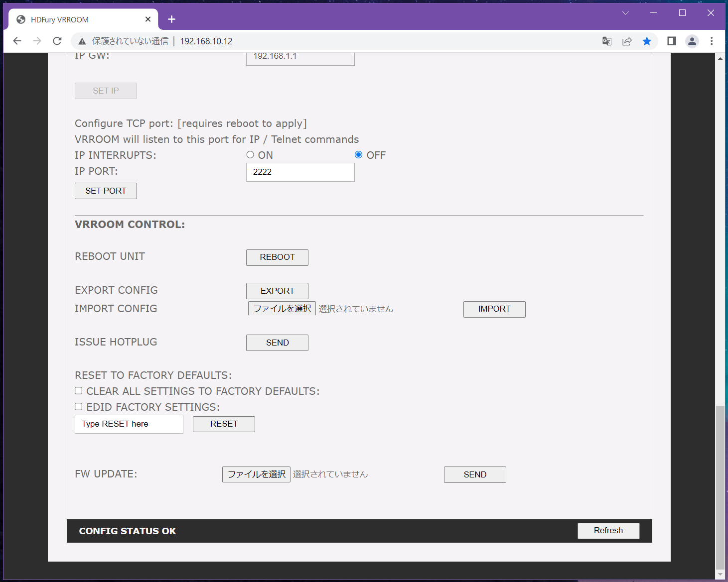
Task: Click the SET IP button
Action: pos(106,91)
